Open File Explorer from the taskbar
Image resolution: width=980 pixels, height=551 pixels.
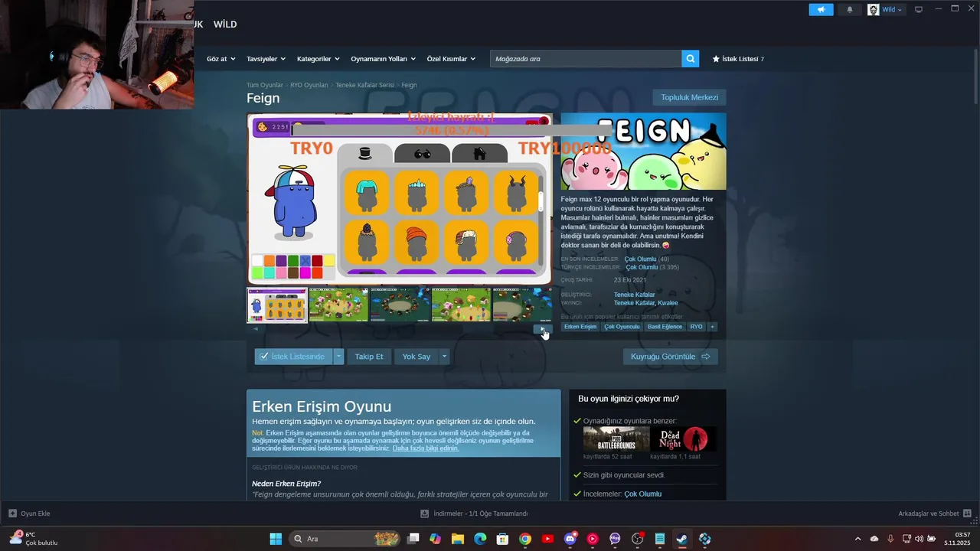[x=457, y=539]
